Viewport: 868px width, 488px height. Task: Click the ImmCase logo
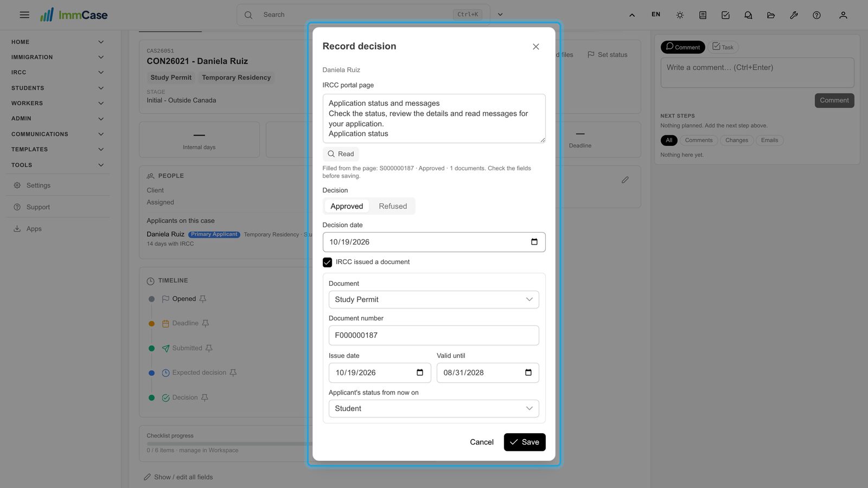click(x=74, y=15)
